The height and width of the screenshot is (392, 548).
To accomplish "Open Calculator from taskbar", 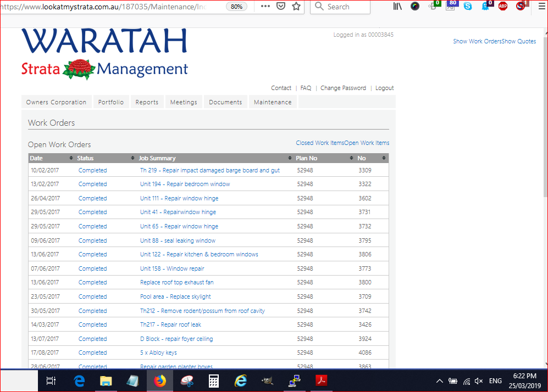I will point(213,381).
